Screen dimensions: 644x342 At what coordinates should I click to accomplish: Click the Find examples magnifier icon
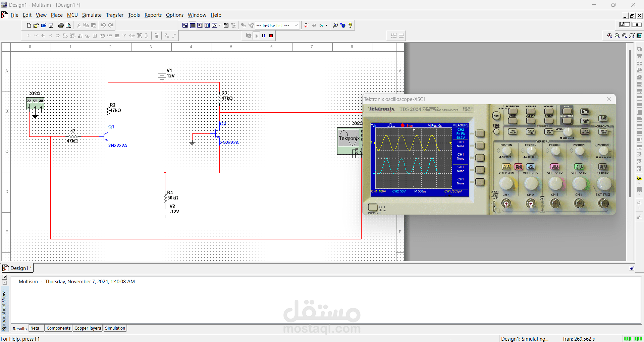pos(335,25)
